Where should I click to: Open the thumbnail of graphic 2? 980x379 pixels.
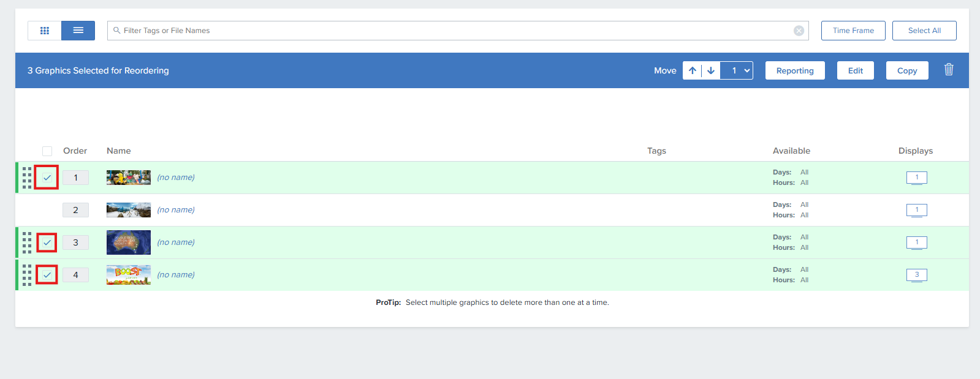click(129, 210)
